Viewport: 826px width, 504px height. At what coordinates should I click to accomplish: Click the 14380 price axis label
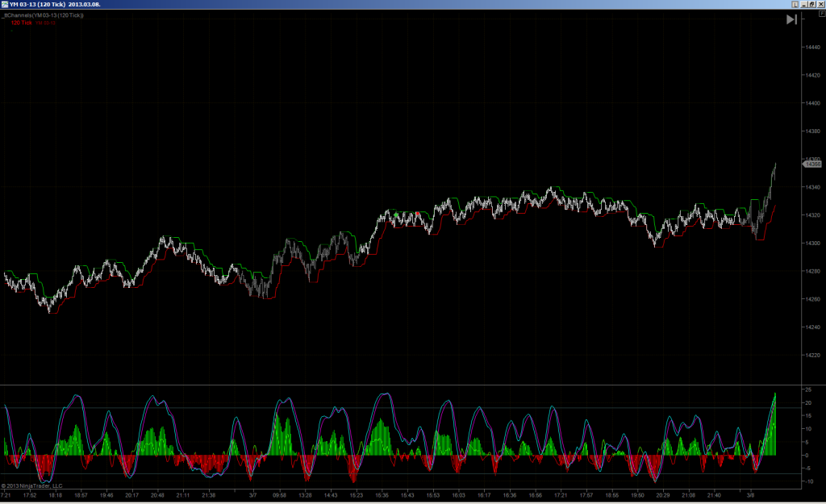click(x=812, y=131)
